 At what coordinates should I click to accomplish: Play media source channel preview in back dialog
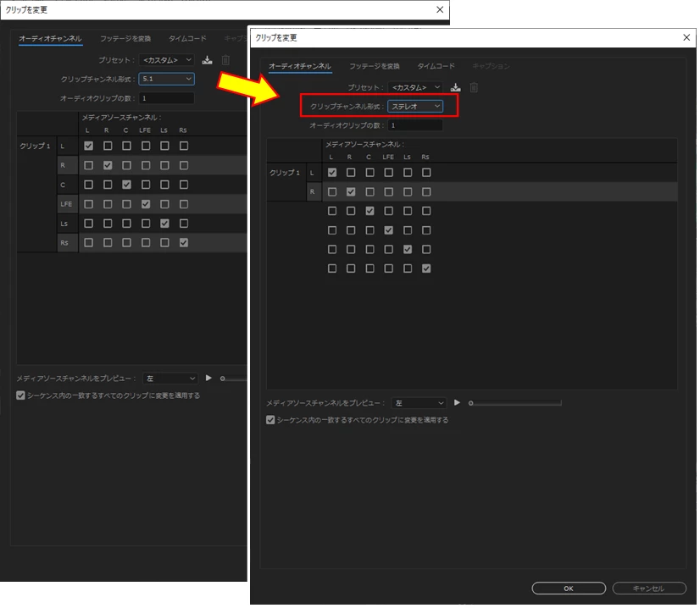(208, 379)
